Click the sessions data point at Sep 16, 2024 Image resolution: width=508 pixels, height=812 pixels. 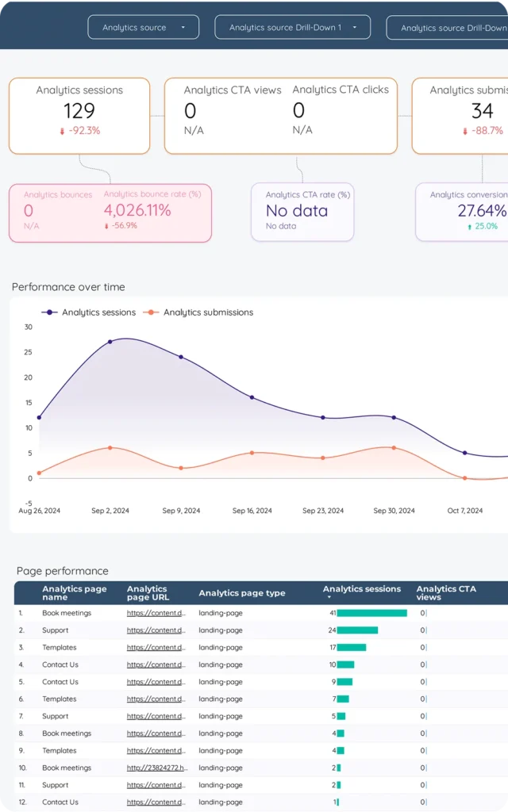pyautogui.click(x=252, y=397)
